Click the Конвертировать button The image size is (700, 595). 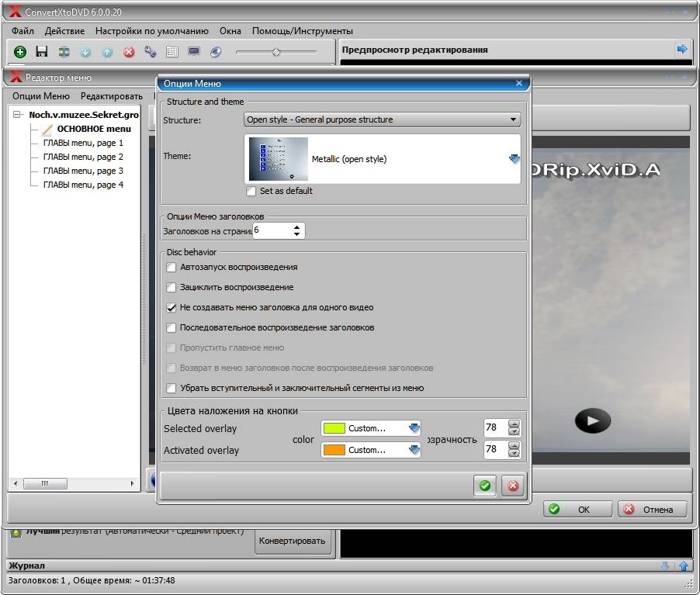point(292,541)
